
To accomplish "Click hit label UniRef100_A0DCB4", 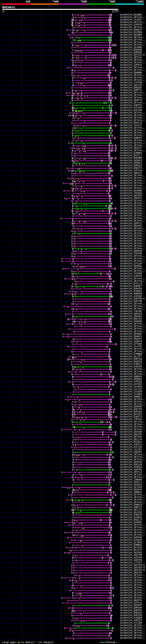I will pyautogui.click(x=131, y=366).
